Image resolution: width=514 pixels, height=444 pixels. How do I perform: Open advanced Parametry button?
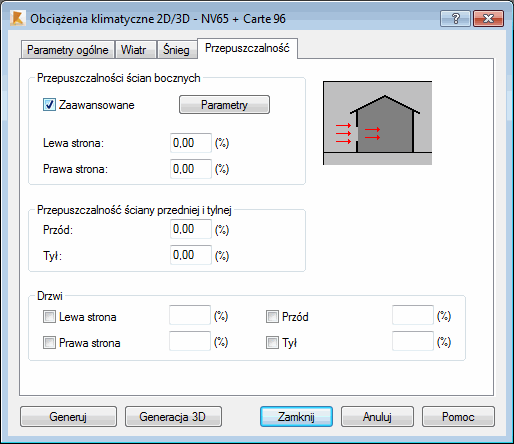click(x=224, y=105)
